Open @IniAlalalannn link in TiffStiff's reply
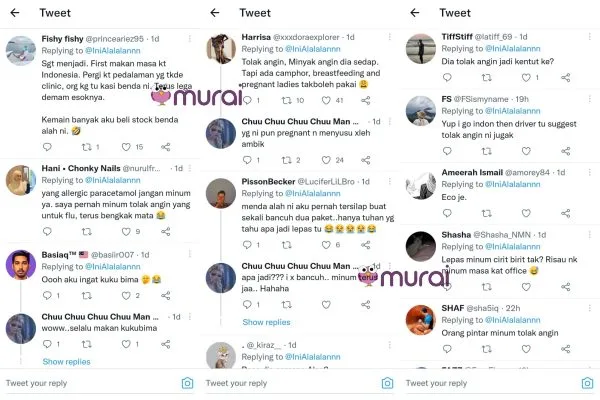The width and height of the screenshot is (600, 400). click(x=513, y=49)
